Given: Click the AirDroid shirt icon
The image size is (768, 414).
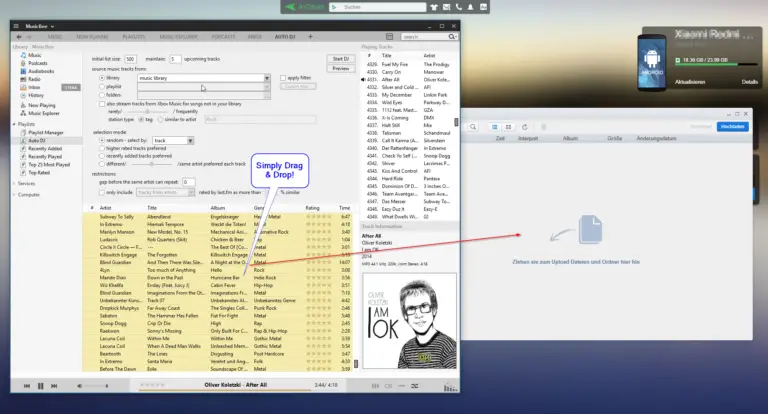Looking at the screenshot, I should pyautogui.click(x=434, y=7).
